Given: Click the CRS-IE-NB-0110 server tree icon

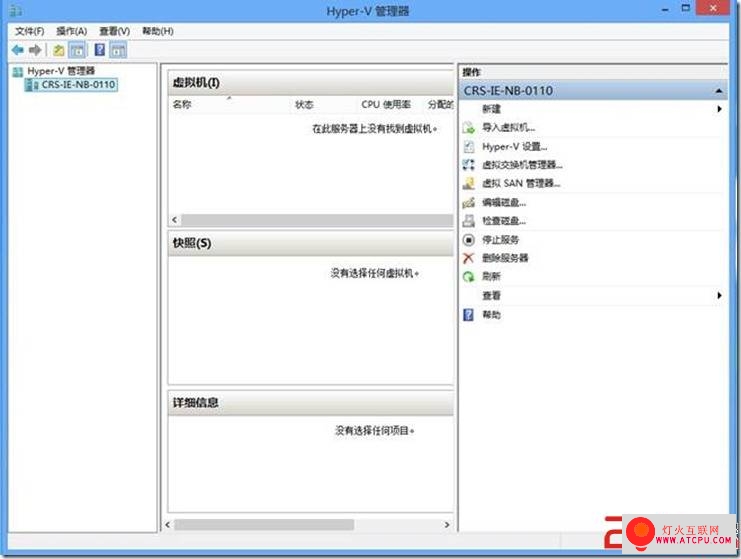Looking at the screenshot, I should (x=32, y=85).
